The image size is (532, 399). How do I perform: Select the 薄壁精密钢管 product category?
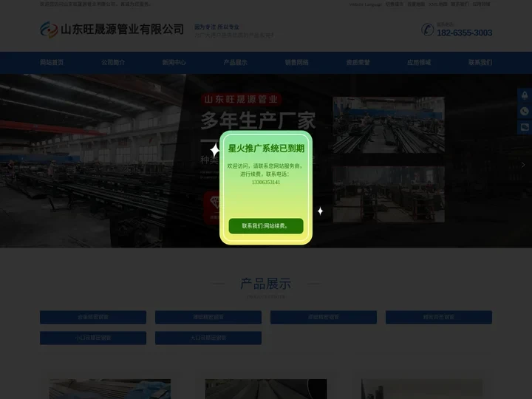[x=208, y=317]
